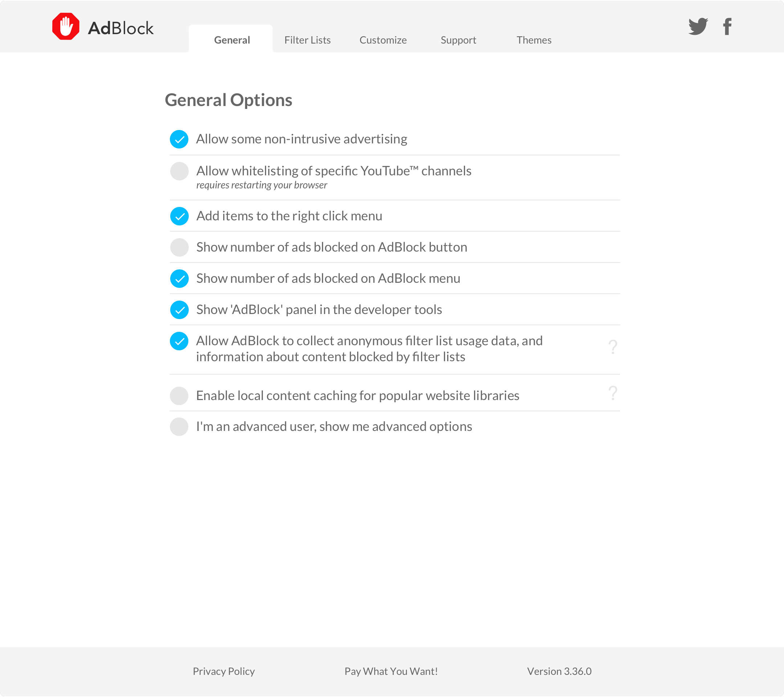This screenshot has width=784, height=697.
Task: Uncheck anonymous filter list usage data collection
Action: pos(179,341)
